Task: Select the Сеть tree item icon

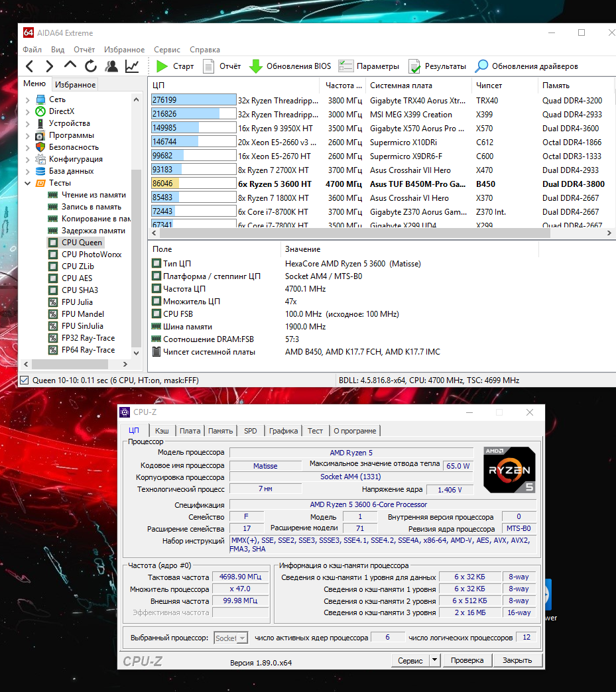Action: click(40, 99)
